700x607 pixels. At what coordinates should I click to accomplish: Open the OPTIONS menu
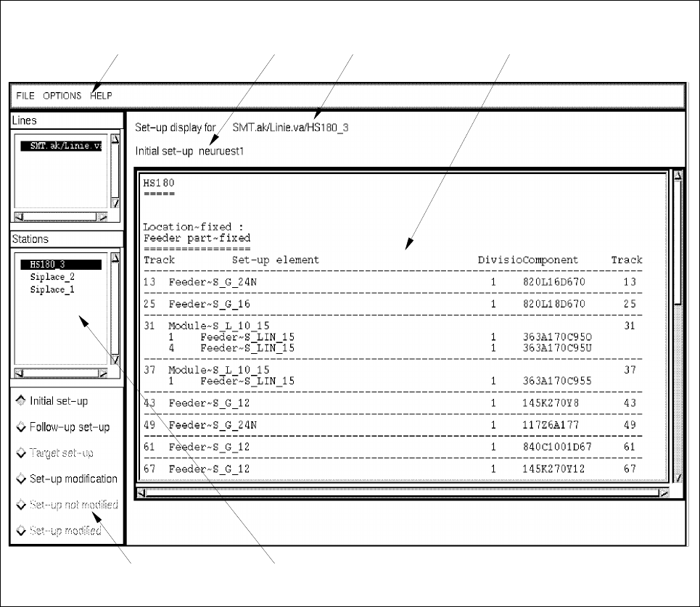(x=62, y=96)
